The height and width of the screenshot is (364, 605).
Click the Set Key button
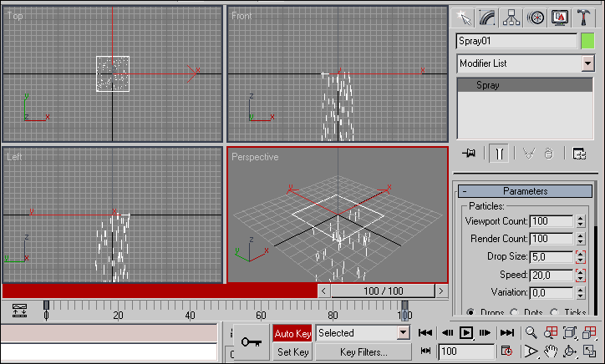[292, 352]
